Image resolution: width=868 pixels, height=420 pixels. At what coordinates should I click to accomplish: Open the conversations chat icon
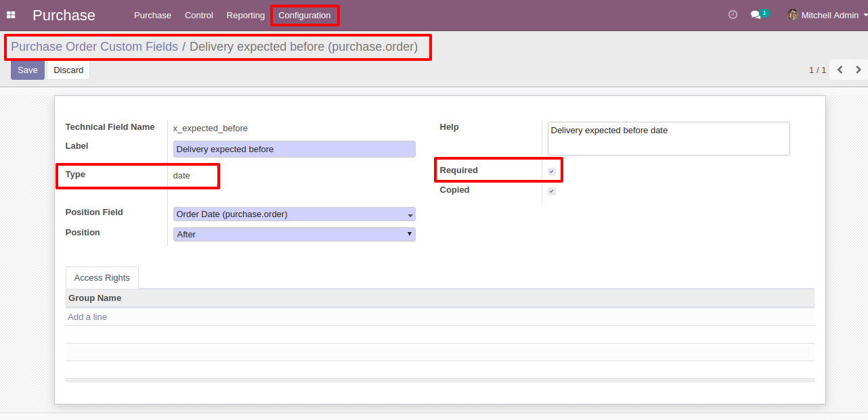[756, 15]
